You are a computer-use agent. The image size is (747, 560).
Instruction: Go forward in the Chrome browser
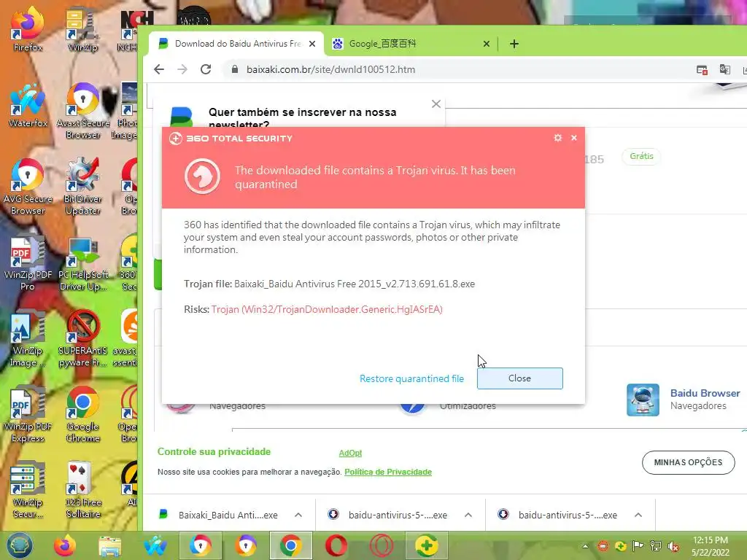point(182,69)
